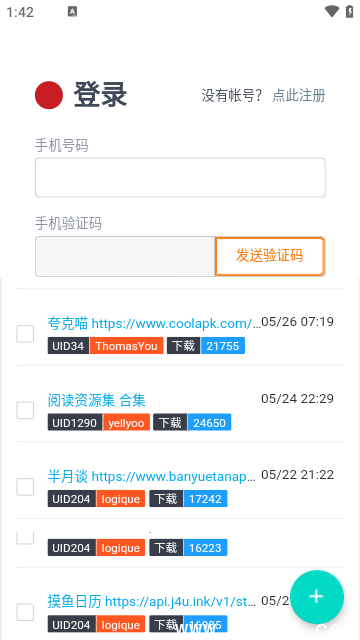Check the box for 摸鱼日历 entry
This screenshot has width=360, height=640.
click(25, 612)
